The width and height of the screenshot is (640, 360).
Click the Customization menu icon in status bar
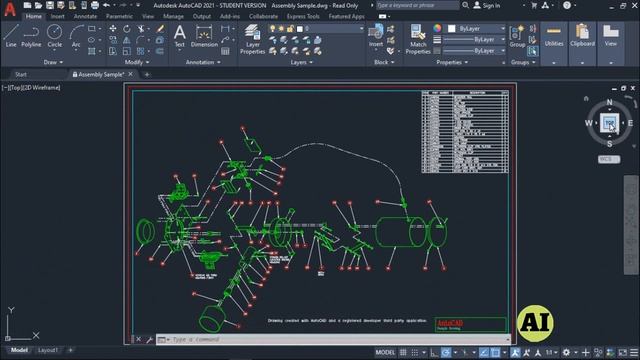click(634, 352)
